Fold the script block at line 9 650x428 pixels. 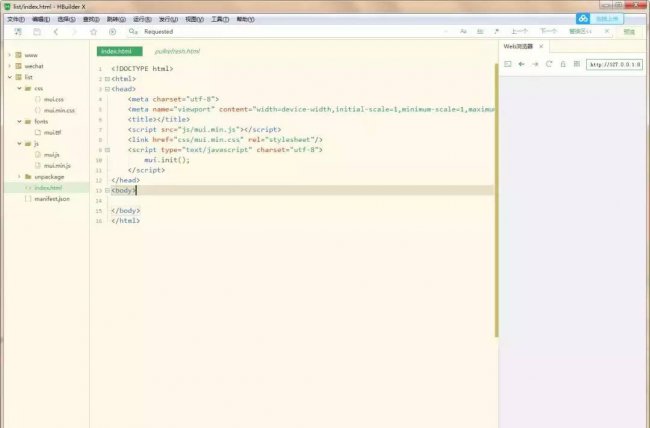(107, 150)
